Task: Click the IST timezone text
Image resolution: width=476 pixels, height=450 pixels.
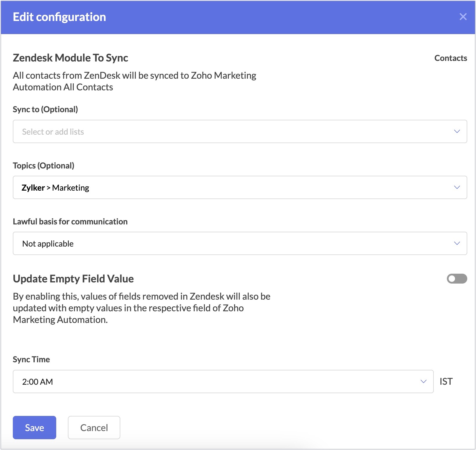Action: [x=446, y=382]
